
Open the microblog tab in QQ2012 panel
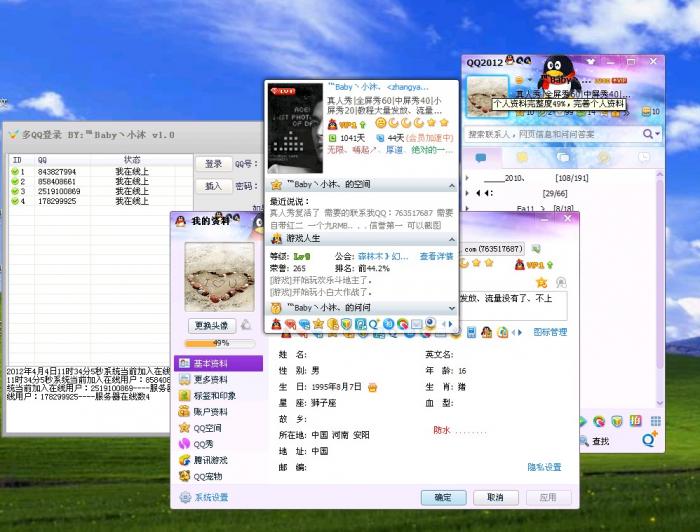coord(604,158)
